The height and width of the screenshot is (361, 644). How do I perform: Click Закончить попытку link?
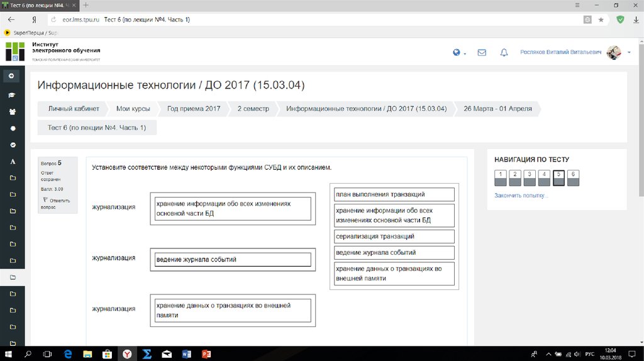pyautogui.click(x=521, y=196)
